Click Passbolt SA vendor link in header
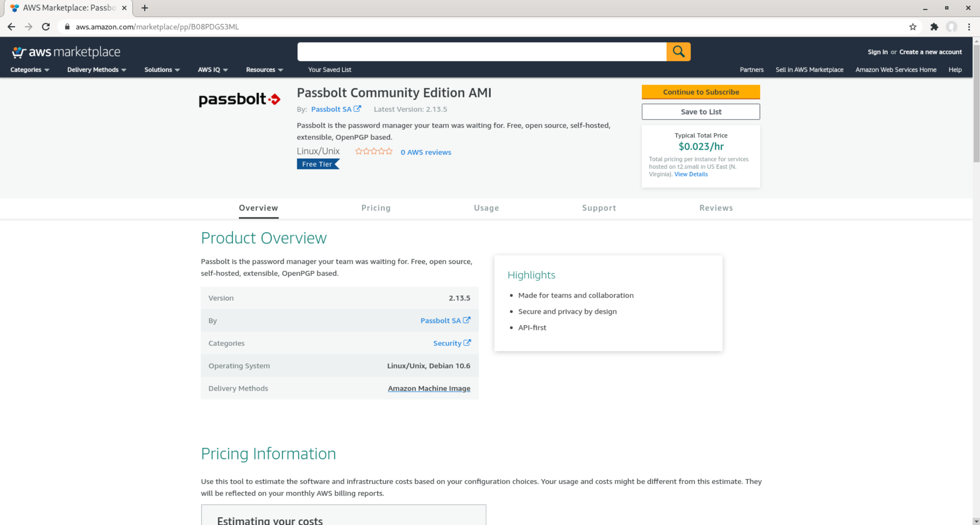This screenshot has width=980, height=525. pyautogui.click(x=331, y=109)
